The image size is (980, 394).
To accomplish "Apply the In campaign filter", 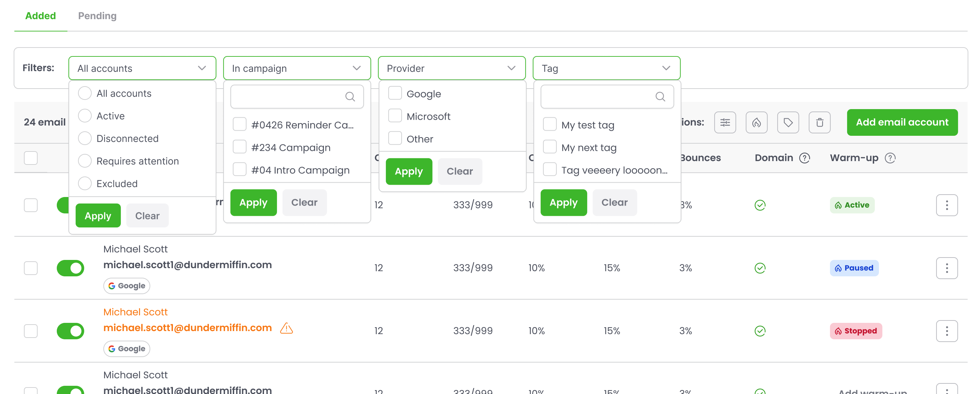I will pyautogui.click(x=253, y=202).
